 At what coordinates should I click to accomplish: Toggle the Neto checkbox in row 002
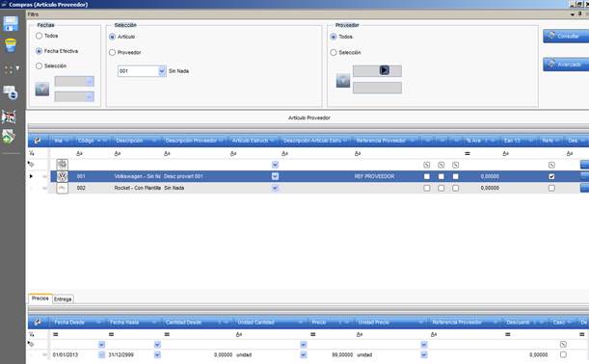(551, 188)
